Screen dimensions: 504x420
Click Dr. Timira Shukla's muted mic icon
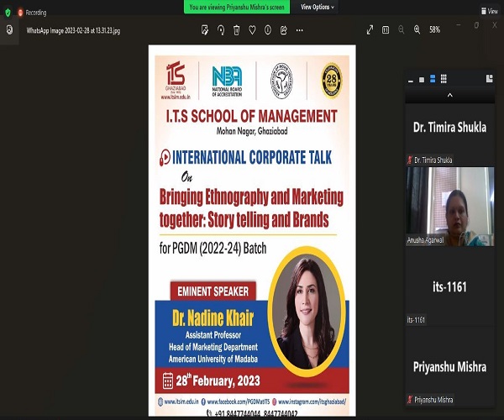[410, 160]
